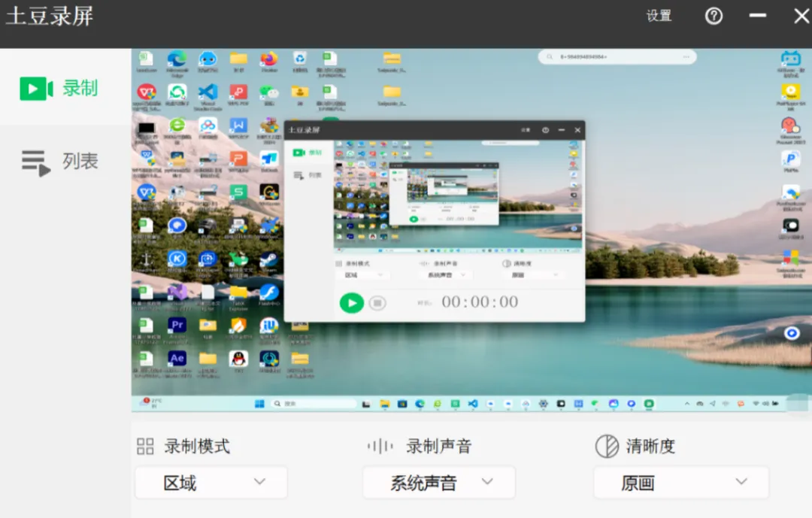Close the nested 土豆录屏 window
This screenshot has width=812, height=518.
click(577, 130)
